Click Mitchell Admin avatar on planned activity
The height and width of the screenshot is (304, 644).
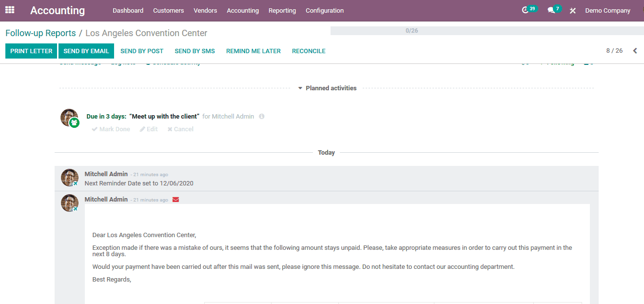(69, 118)
